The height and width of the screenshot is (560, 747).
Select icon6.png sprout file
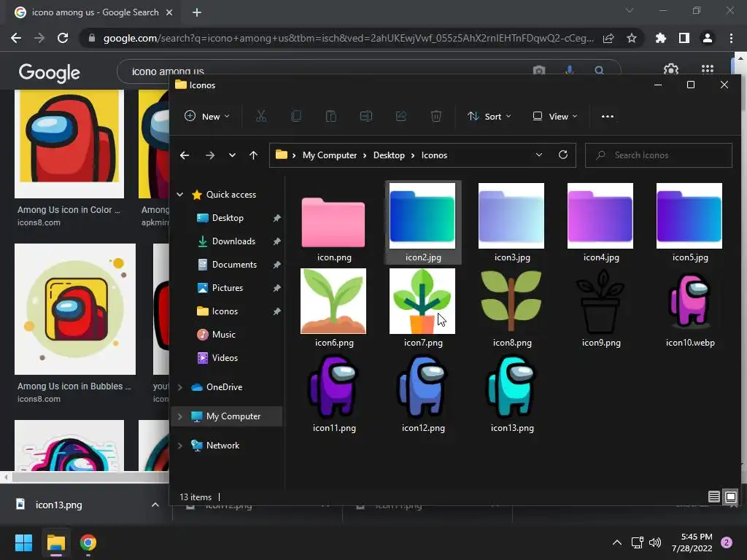[333, 308]
